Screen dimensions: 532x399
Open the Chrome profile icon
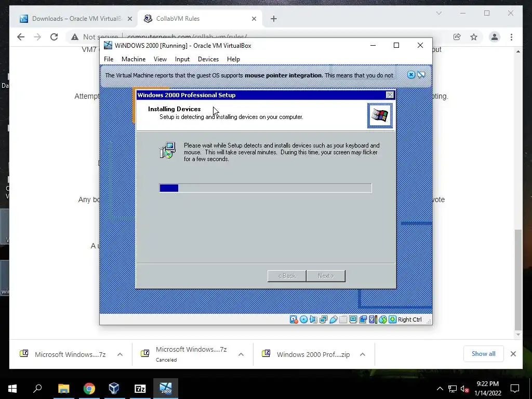tap(495, 37)
